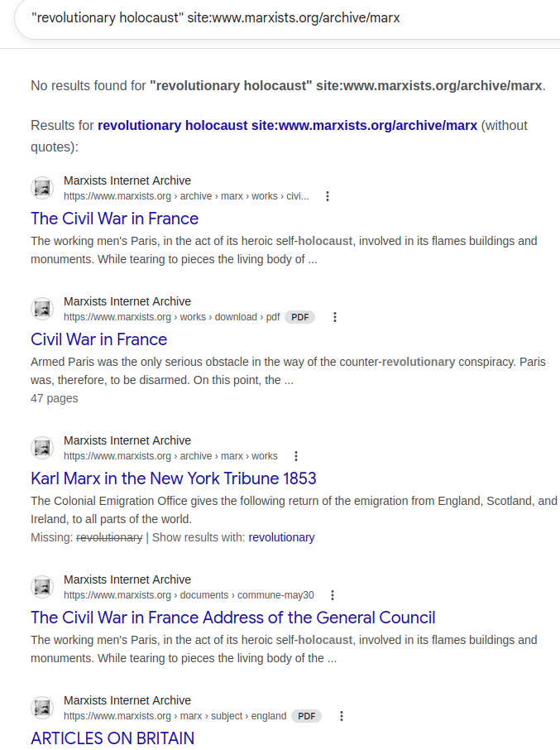Open three-dot menu for commune-may30 result
Image resolution: width=560 pixels, height=750 pixels.
333,595
